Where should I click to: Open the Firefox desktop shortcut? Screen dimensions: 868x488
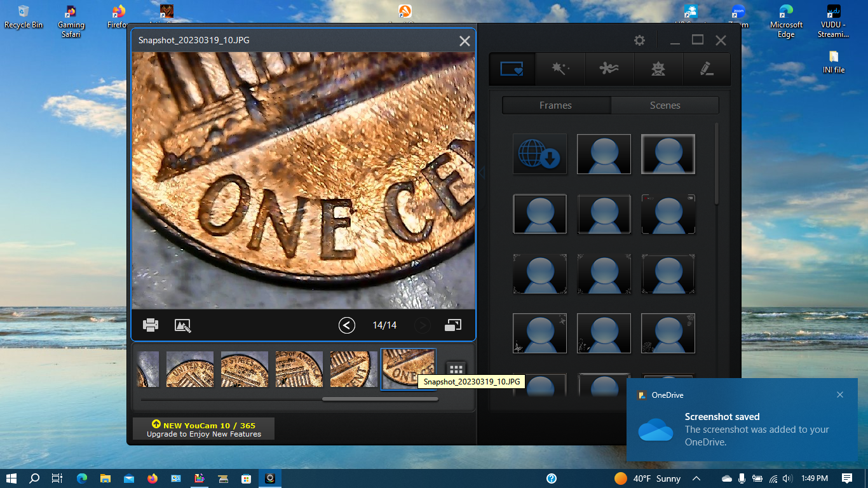click(118, 17)
